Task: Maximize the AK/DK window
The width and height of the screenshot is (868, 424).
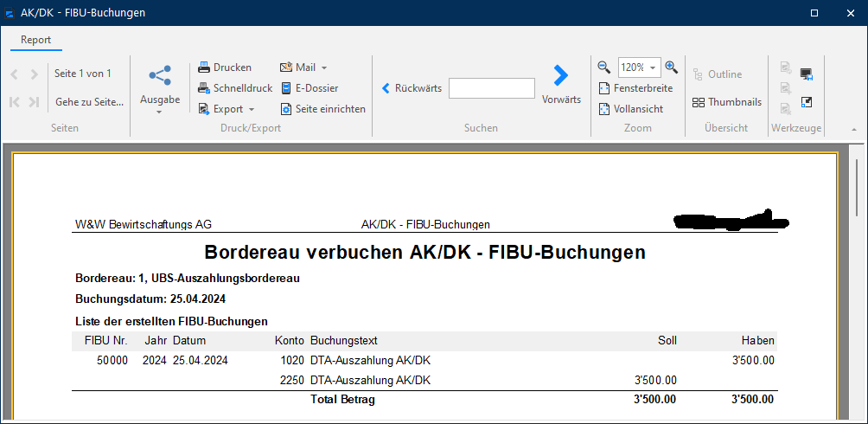Action: (x=814, y=13)
